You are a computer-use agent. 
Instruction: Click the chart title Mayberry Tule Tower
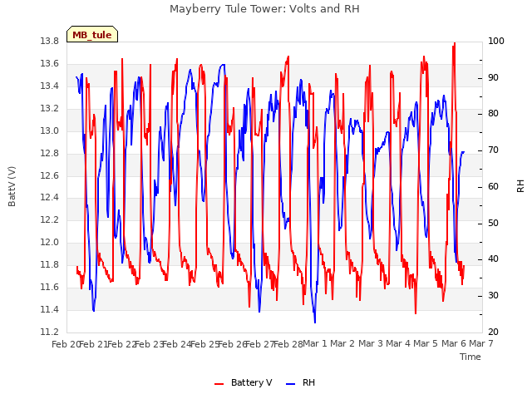(x=264, y=9)
